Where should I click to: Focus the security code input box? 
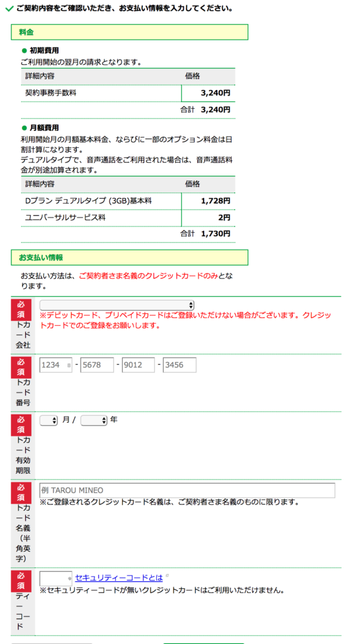pyautogui.click(x=56, y=579)
